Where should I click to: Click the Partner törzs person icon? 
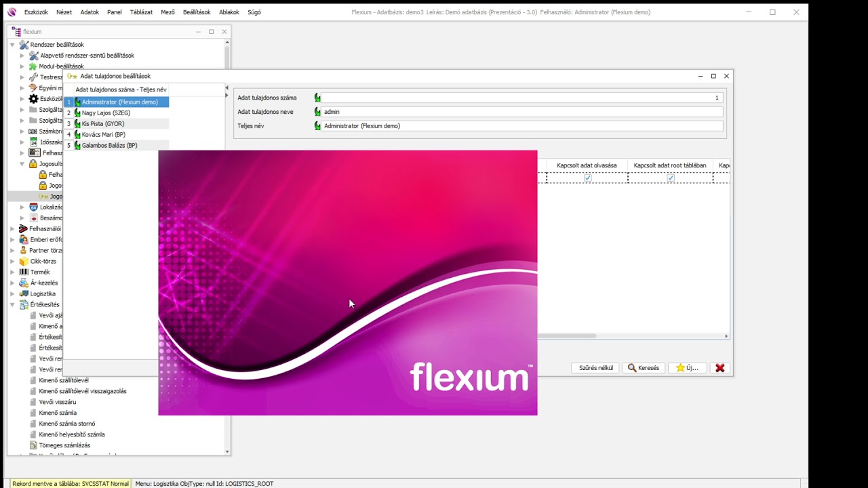(x=24, y=251)
